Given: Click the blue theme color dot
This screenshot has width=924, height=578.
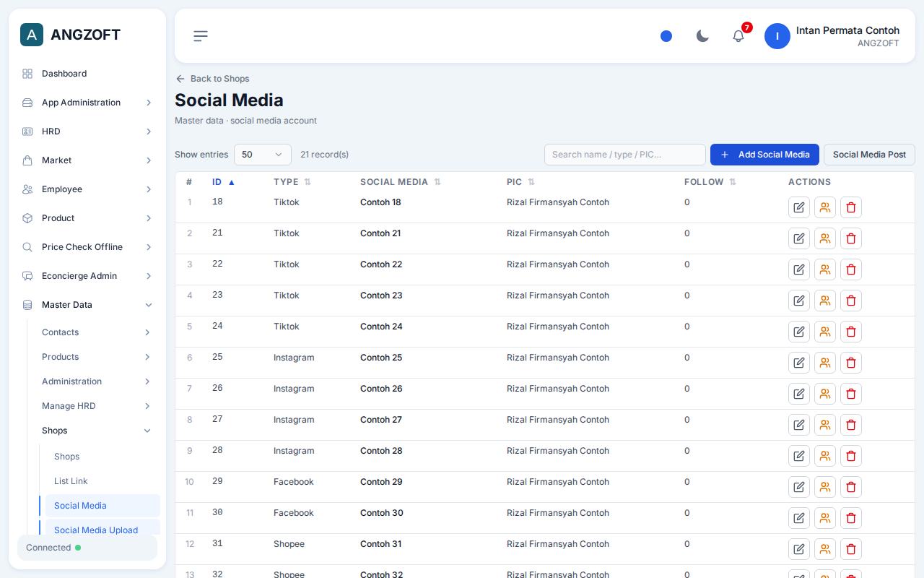Looking at the screenshot, I should click(666, 36).
